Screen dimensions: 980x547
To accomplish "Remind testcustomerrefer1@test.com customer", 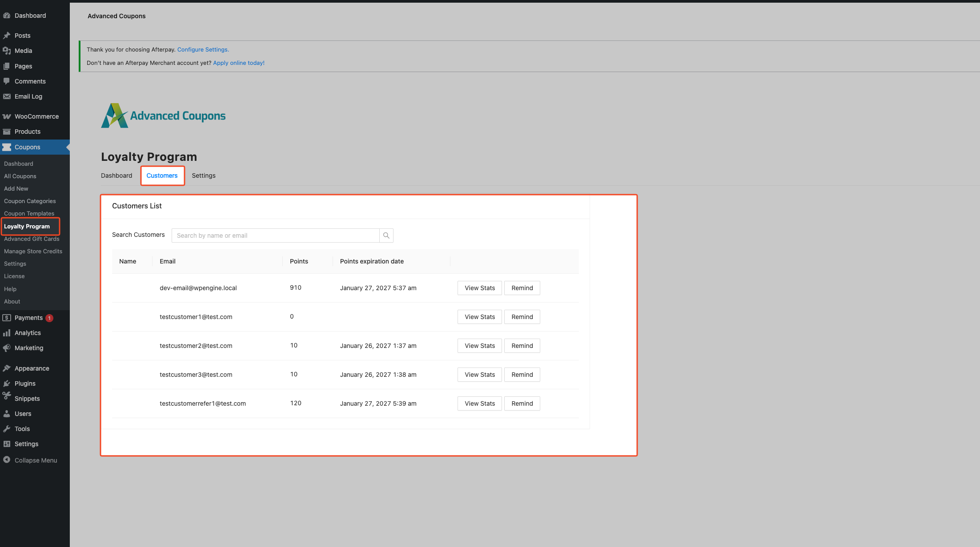I will [522, 403].
